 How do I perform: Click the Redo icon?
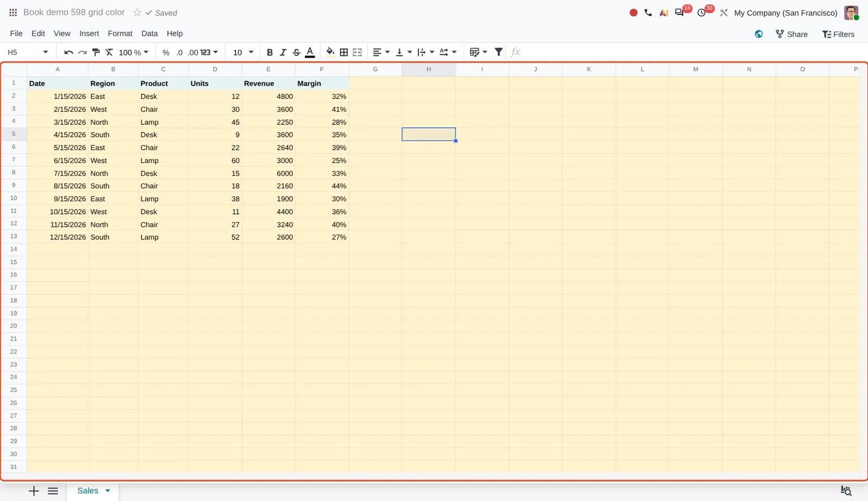click(82, 52)
